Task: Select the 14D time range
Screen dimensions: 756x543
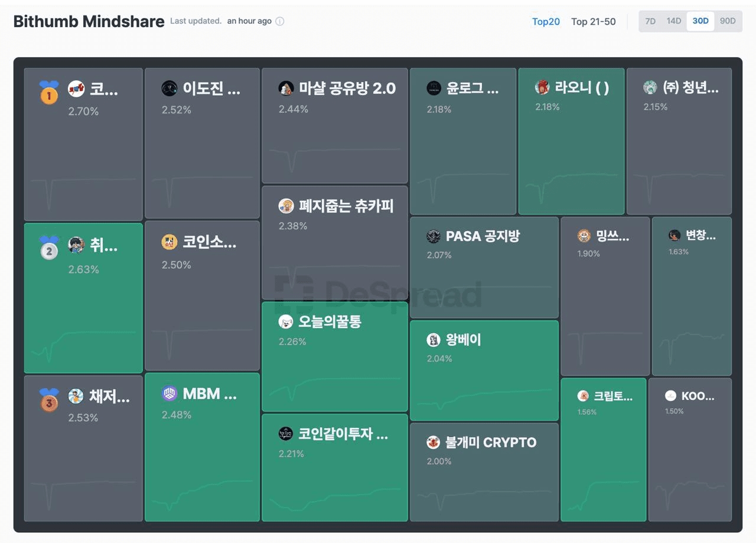Action: click(674, 21)
